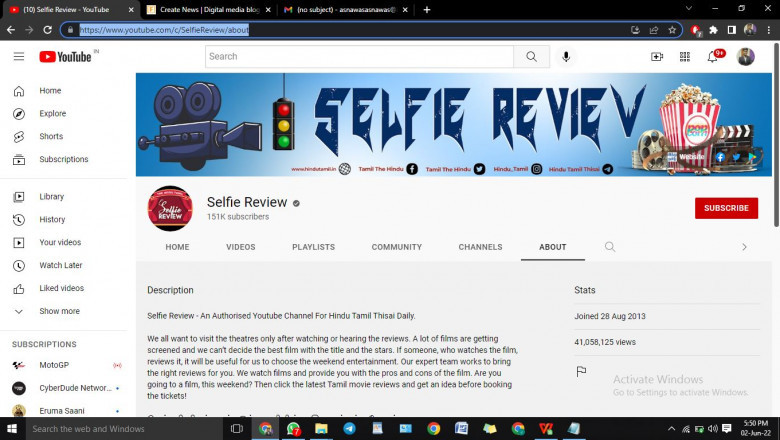The width and height of the screenshot is (780, 440).
Task: Bookmark this page with star icon
Action: click(672, 30)
